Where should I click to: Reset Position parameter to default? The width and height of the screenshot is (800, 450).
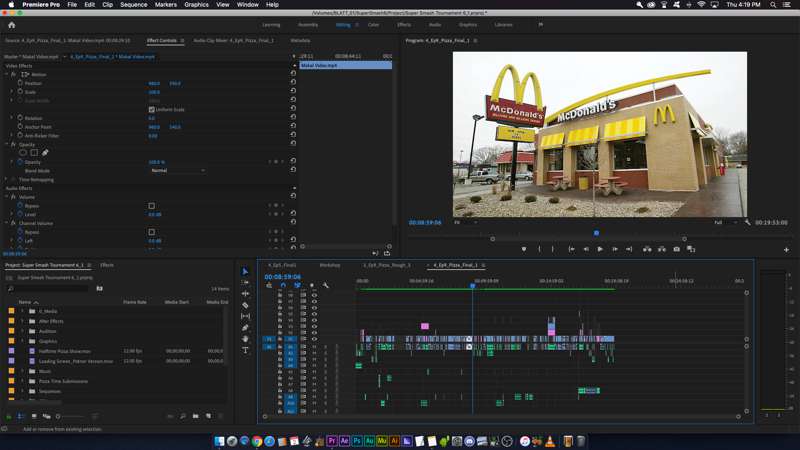click(x=293, y=83)
